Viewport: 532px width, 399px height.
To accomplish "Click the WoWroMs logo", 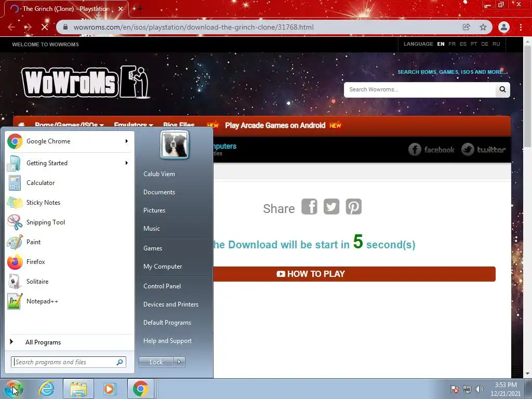I will [86, 82].
